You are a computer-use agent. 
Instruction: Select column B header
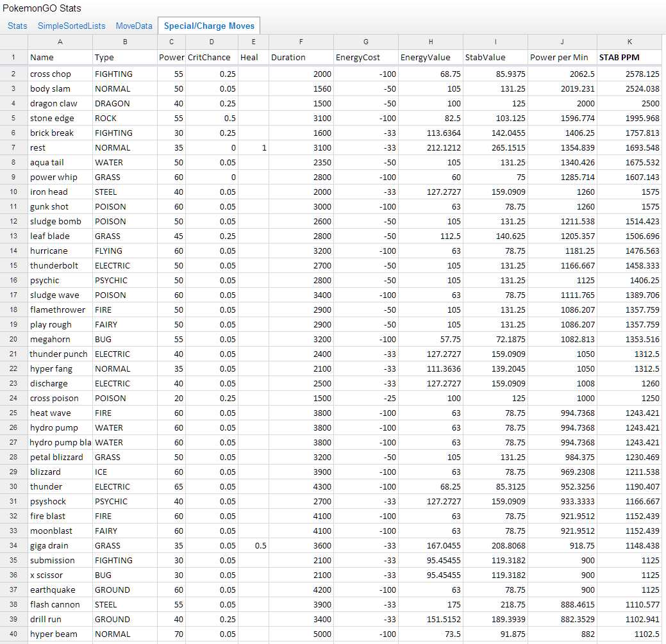125,42
